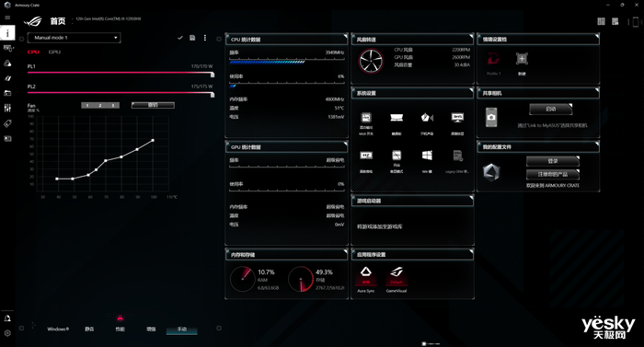Toggle the Win key setting
Image resolution: width=644 pixels, height=347 pixels.
[427, 156]
